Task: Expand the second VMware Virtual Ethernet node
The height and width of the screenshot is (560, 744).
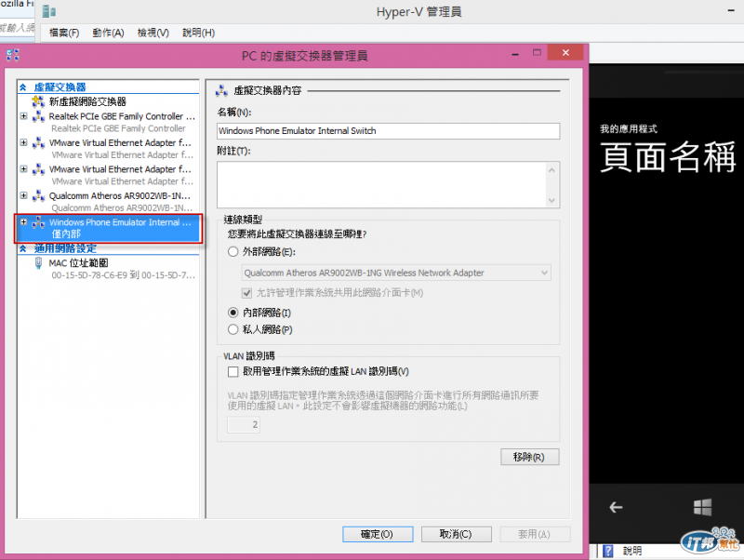Action: [24, 169]
